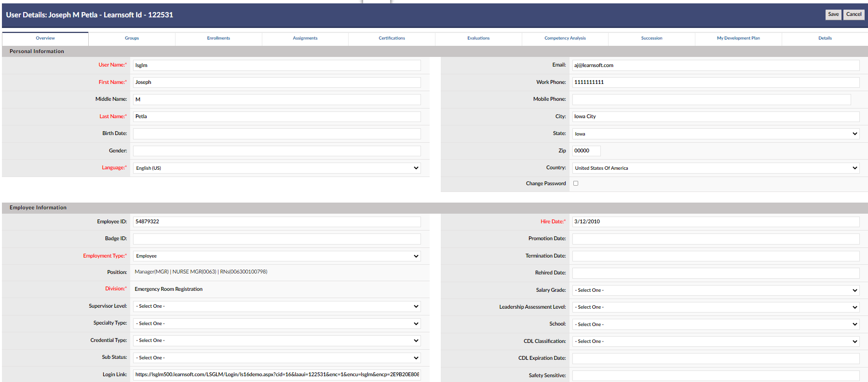The height and width of the screenshot is (382, 868).
Task: Click the Login Link URL field
Action: [277, 375]
